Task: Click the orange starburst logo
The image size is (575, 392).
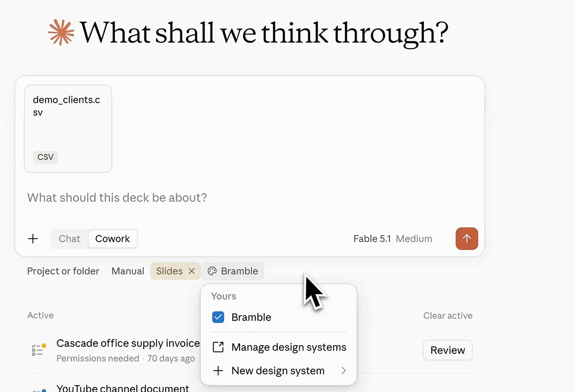Action: tap(61, 33)
